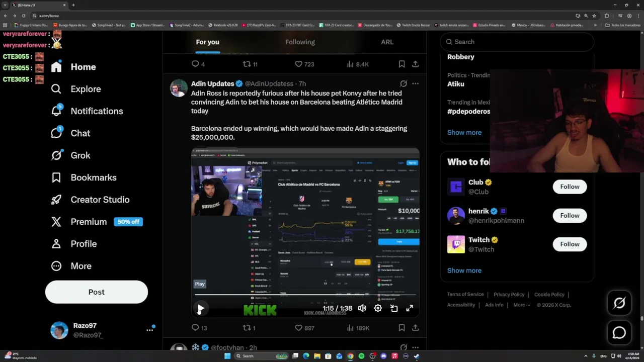Click Show more under trends

(x=464, y=132)
